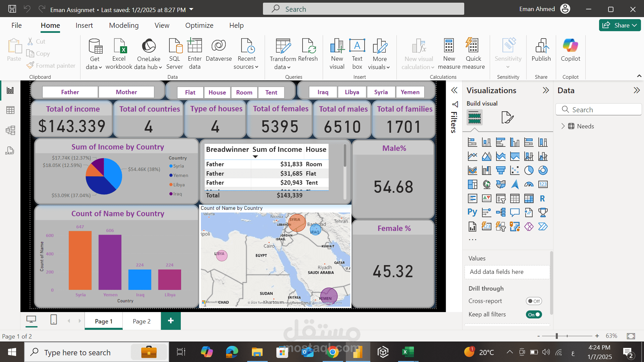Viewport: 644px width, 362px height.
Task: Click the Share button
Action: 620,25
